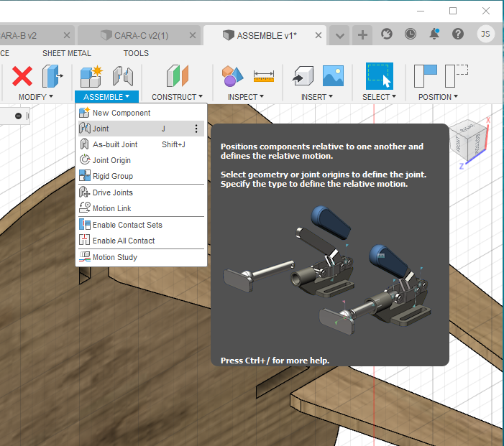Open the document tabs list chevron

(x=340, y=35)
